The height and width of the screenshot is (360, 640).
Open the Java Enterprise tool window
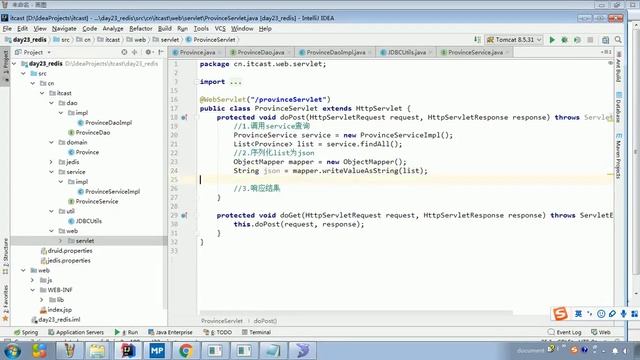(170, 332)
